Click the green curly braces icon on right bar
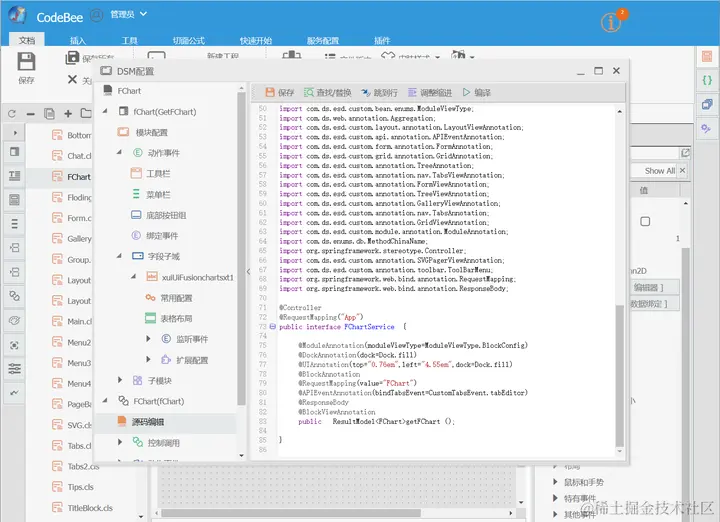 tap(707, 80)
